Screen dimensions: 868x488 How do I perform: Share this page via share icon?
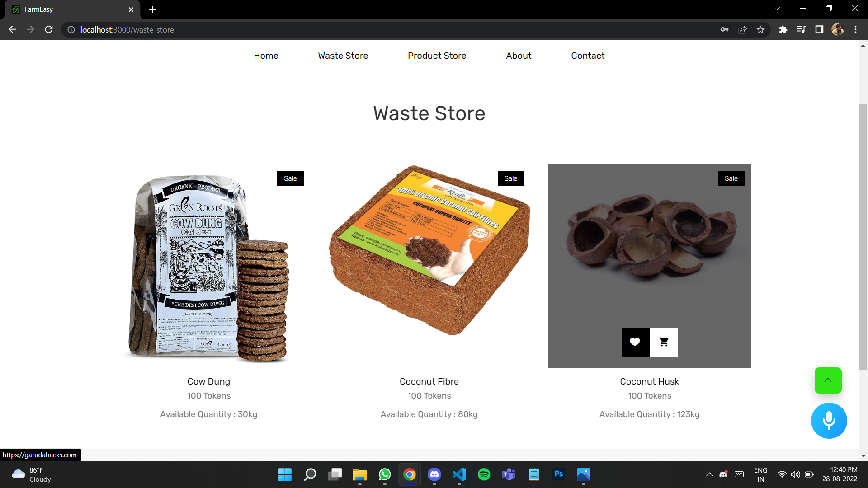click(742, 30)
